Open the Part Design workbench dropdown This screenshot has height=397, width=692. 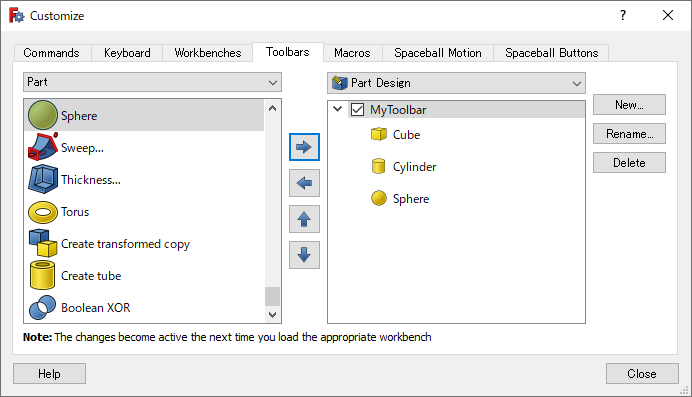(456, 83)
